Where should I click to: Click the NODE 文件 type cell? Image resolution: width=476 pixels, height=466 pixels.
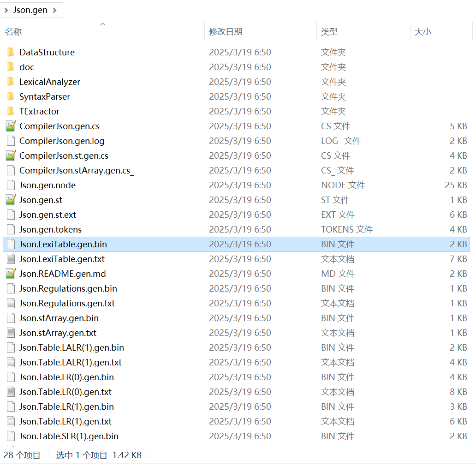tap(343, 185)
